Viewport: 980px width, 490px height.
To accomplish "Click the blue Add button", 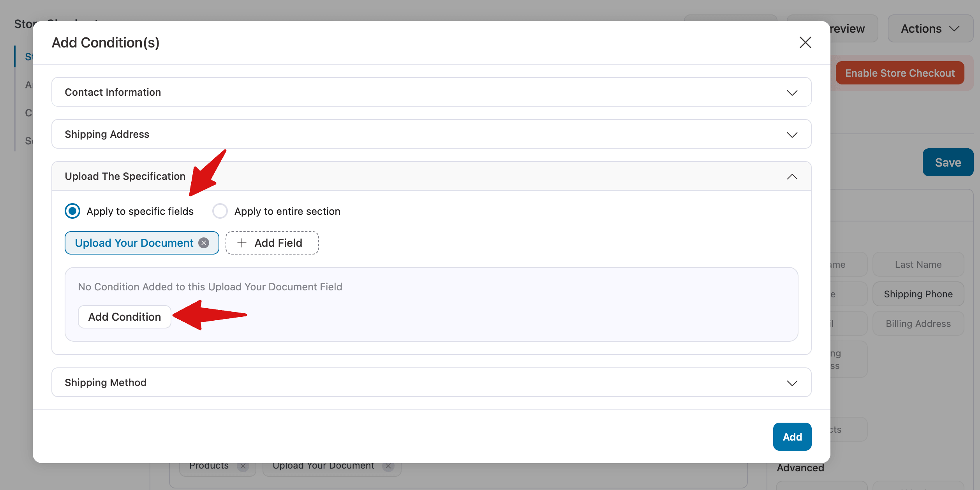I will 792,436.
